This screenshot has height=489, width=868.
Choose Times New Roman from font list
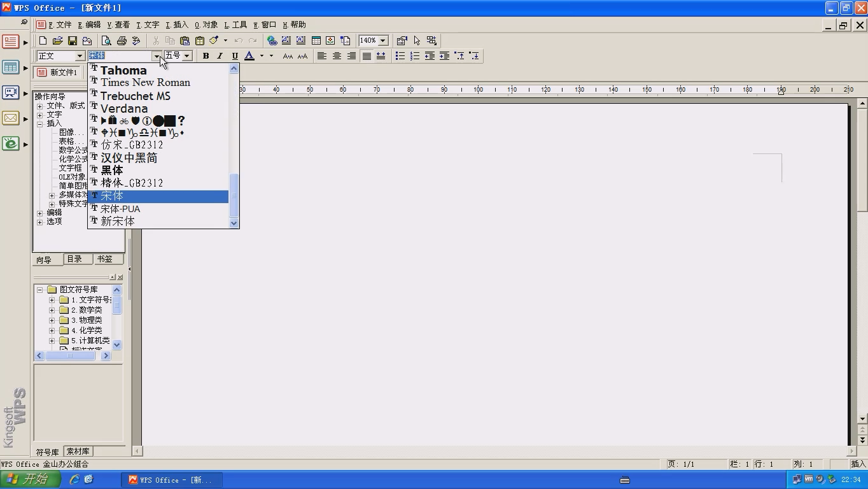[158, 83]
